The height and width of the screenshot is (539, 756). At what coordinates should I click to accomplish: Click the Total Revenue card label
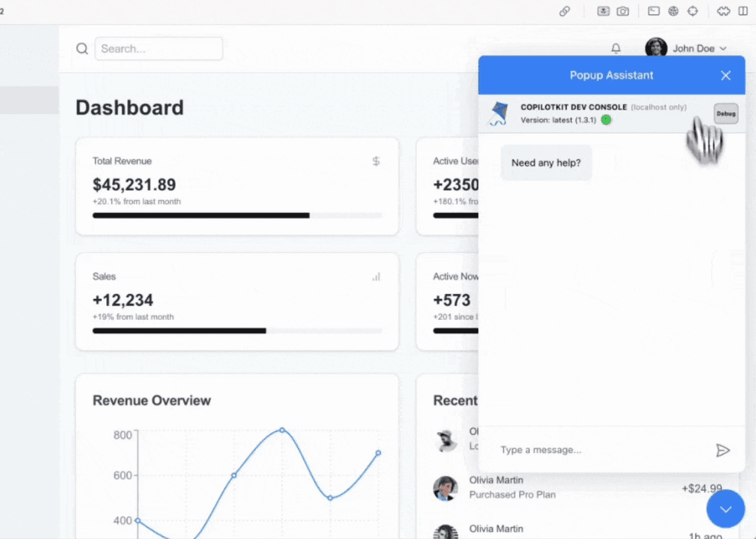click(x=122, y=161)
